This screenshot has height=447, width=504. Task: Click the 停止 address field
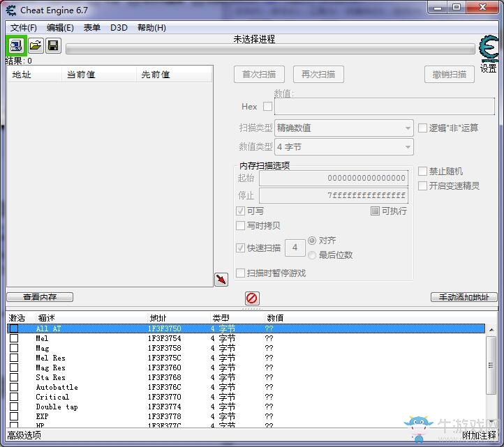click(x=334, y=195)
